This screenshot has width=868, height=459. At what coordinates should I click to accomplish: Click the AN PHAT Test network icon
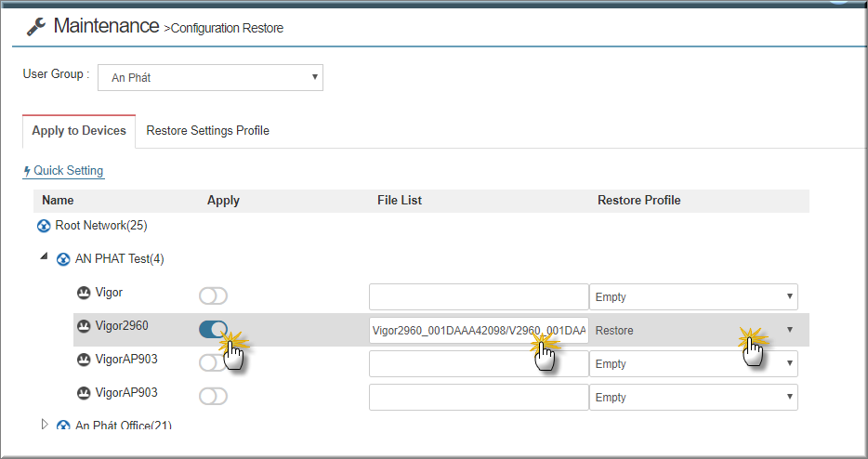(x=64, y=259)
